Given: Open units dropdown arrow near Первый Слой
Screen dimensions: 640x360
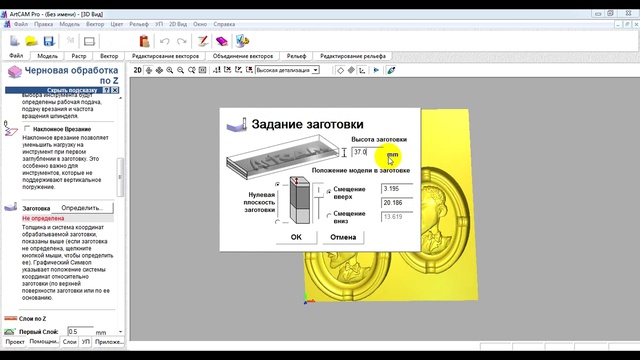Looking at the screenshot, I should click(120, 332).
